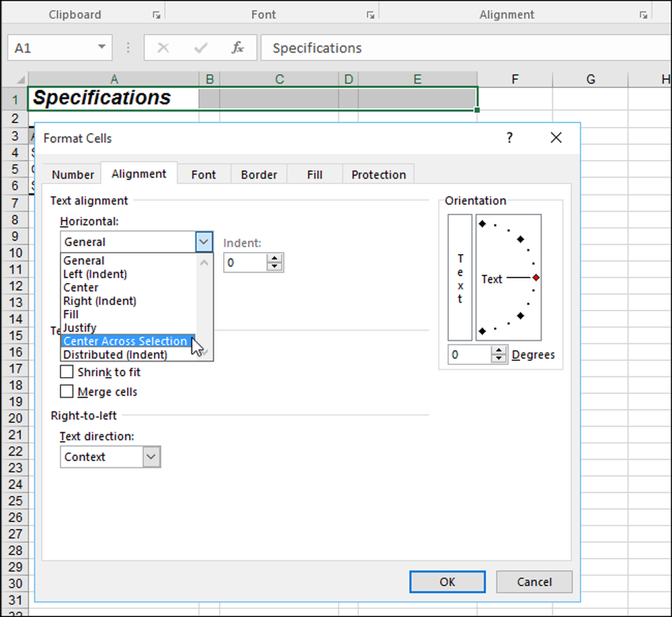672x617 pixels.
Task: Open the Font tab
Action: 204,175
